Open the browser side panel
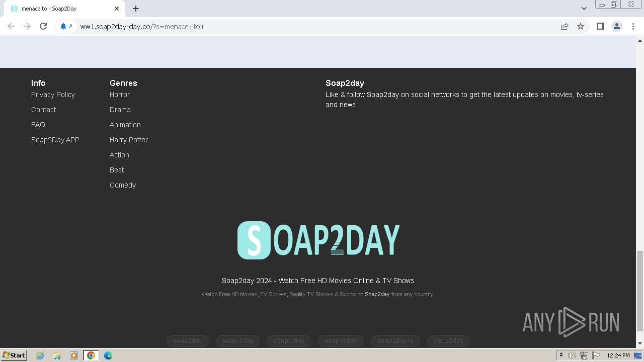Image resolution: width=644 pixels, height=362 pixels. (600, 26)
